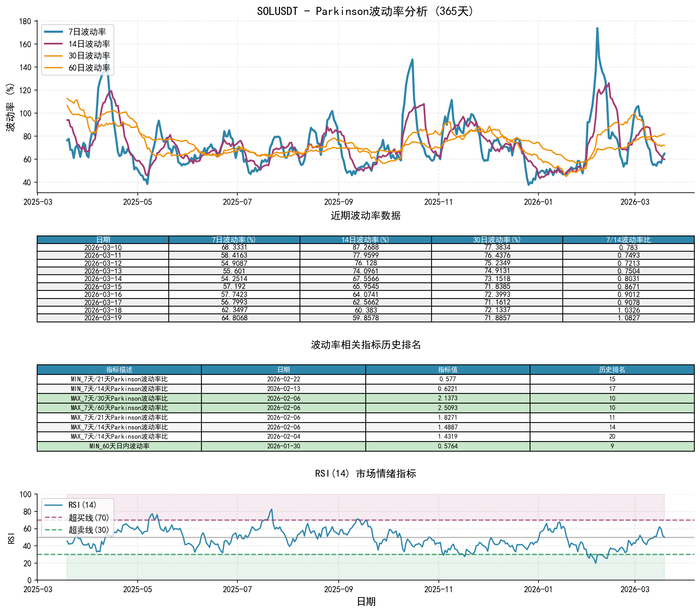Click the RSI(14) legend entry
Viewport: 700px width, 612px height.
coord(82,505)
